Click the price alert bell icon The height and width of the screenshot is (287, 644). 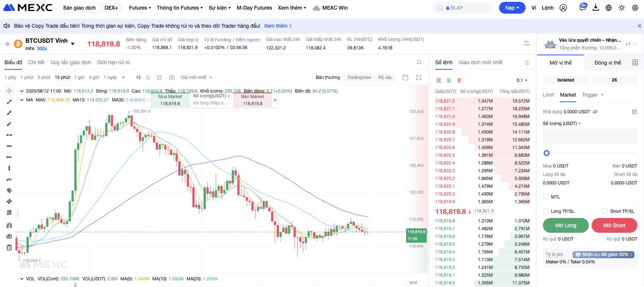(x=419, y=62)
